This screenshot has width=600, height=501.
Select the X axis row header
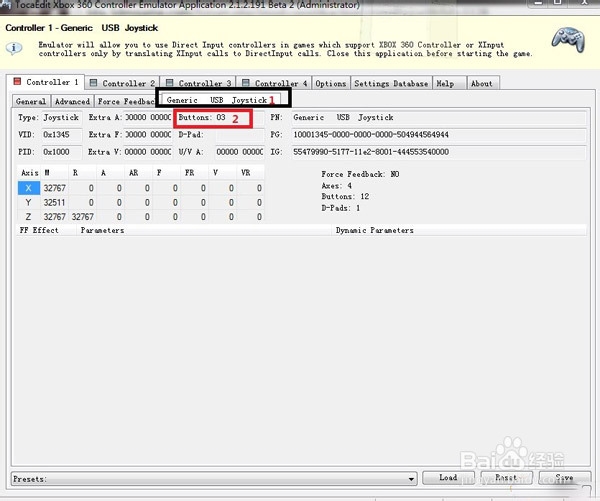(29, 188)
